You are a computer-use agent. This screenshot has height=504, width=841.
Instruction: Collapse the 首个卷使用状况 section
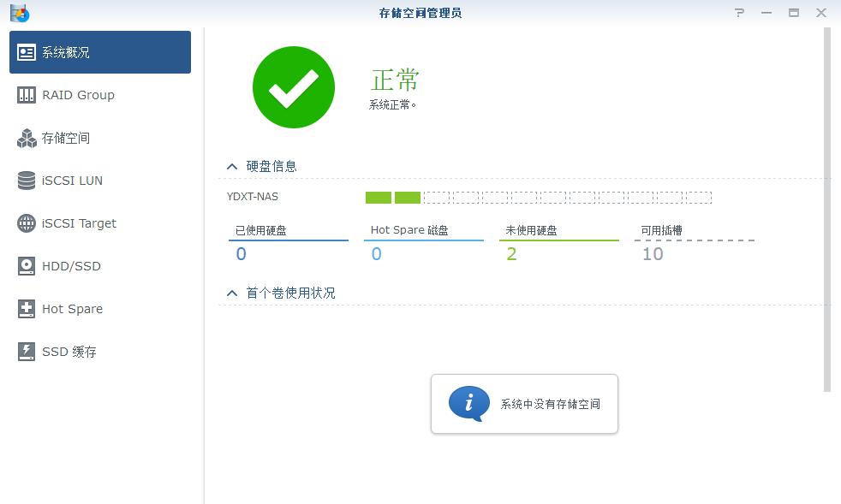(230, 292)
